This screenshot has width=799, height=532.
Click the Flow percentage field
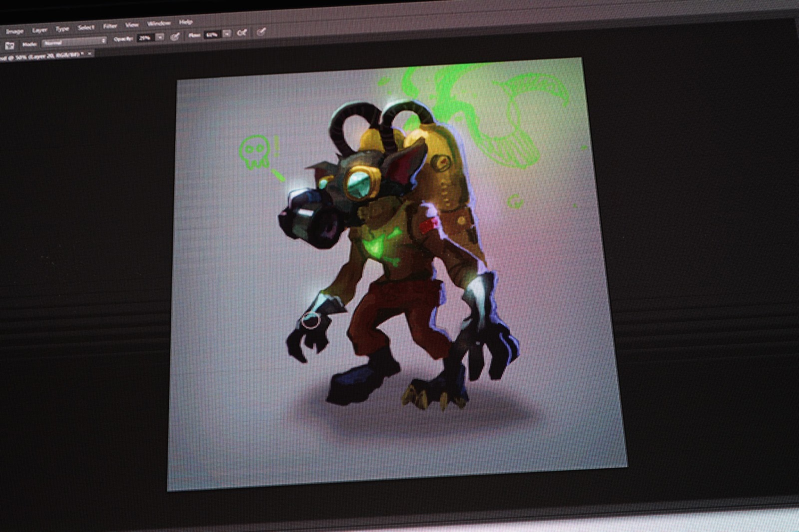[x=212, y=35]
